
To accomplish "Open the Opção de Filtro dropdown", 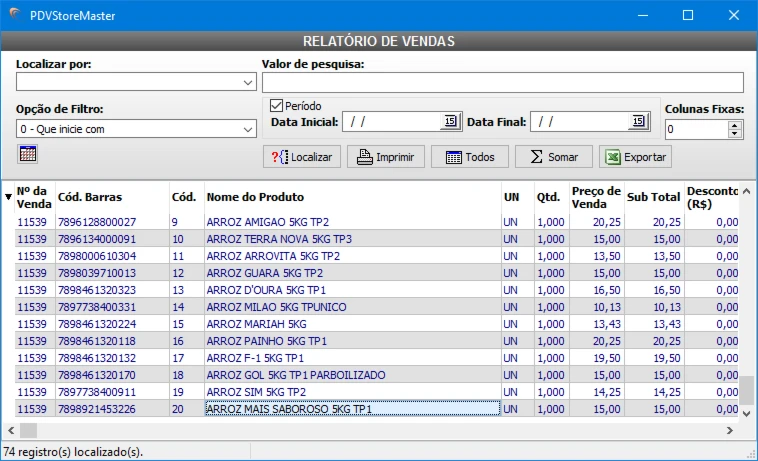I will 248,129.
